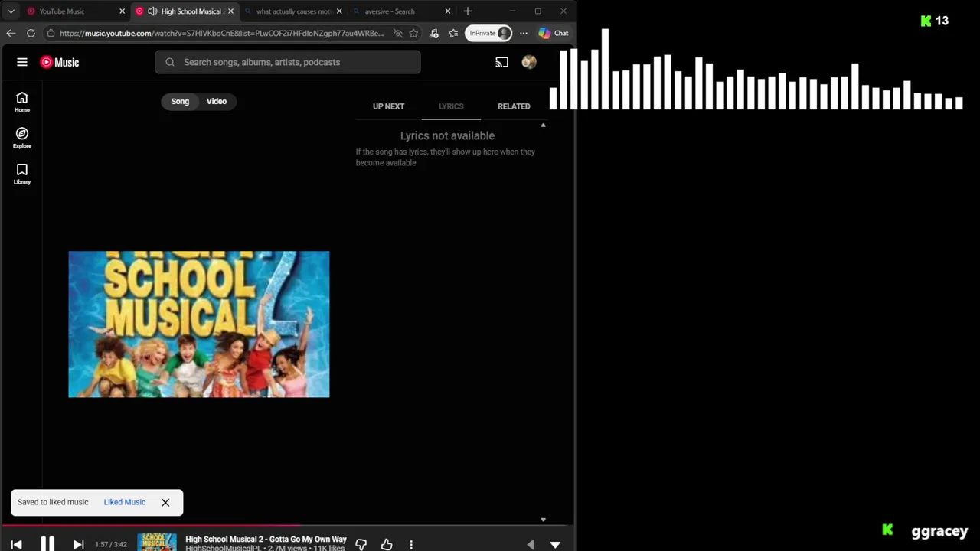Image resolution: width=980 pixels, height=551 pixels.
Task: Click the tracking prevention eye icon
Action: (x=397, y=33)
